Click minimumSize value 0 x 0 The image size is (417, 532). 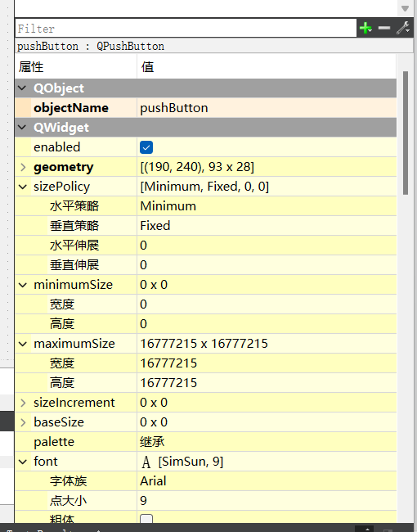[x=267, y=285]
